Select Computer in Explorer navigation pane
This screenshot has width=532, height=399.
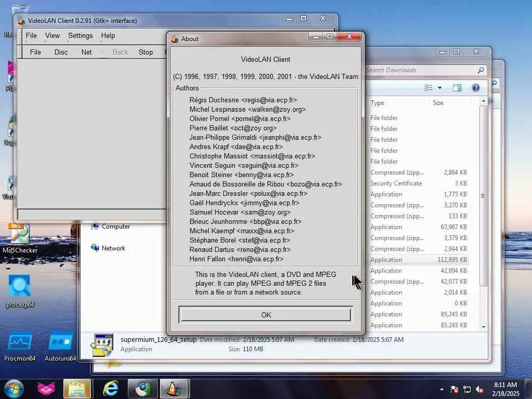click(x=111, y=227)
